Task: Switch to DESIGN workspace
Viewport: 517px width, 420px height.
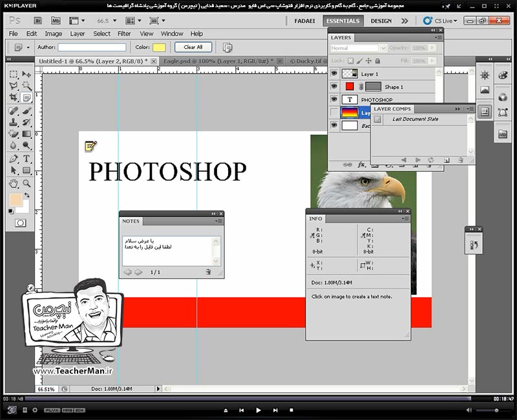Action: [x=381, y=21]
